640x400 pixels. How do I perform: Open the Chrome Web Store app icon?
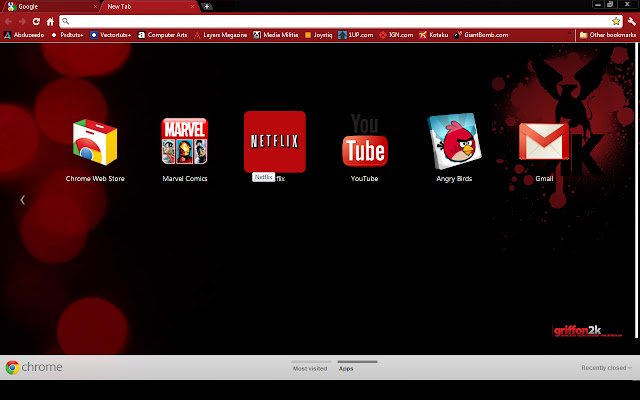point(95,142)
